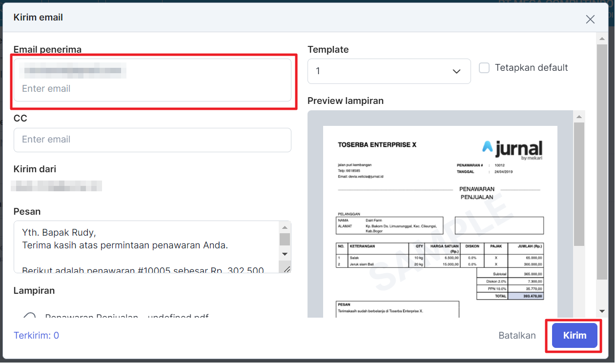616x364 pixels.
Task: Click the Pesan textbox scrollbar thumb
Action: point(285,239)
